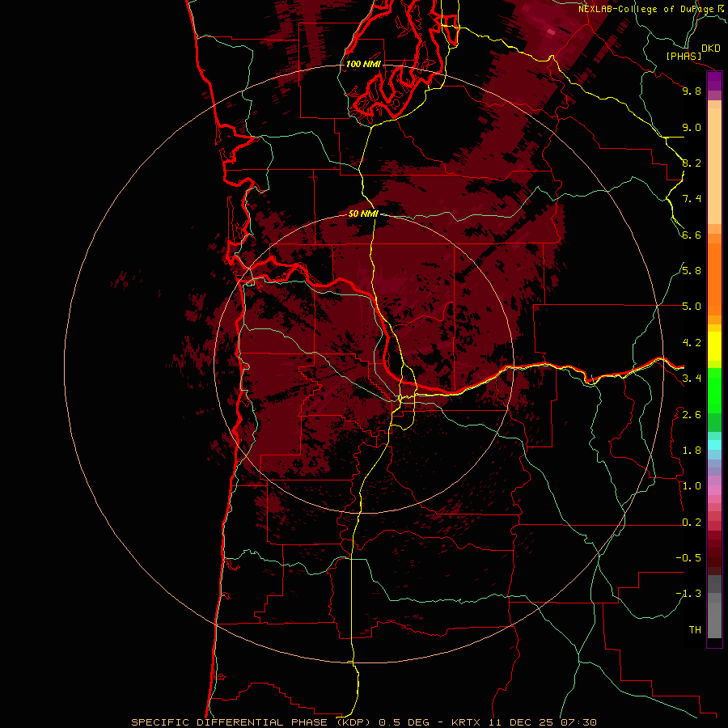The width and height of the screenshot is (728, 728).
Task: Click the 7.4 value on color scale
Action: tap(692, 199)
